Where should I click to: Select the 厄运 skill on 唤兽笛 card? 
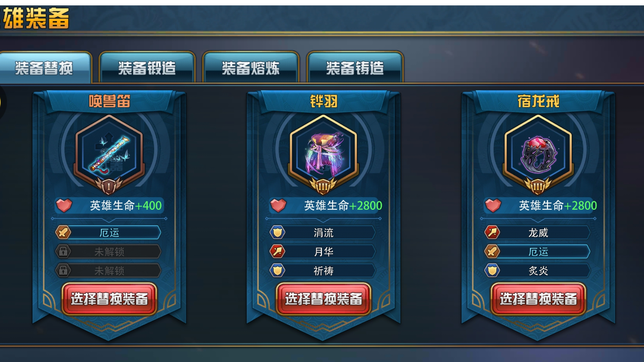click(108, 233)
